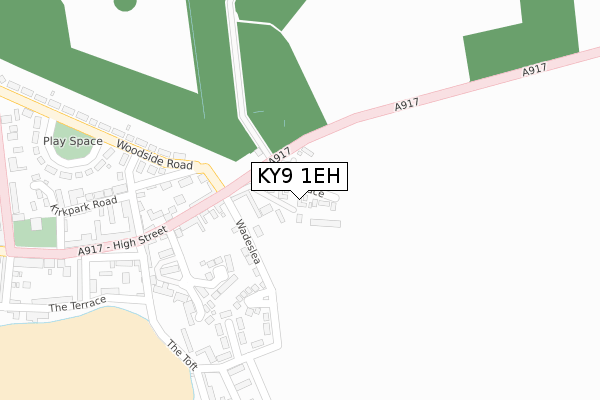Click the A917 label left of rightmost
Image resolution: width=600 pixels, height=400 pixels.
(407, 104)
